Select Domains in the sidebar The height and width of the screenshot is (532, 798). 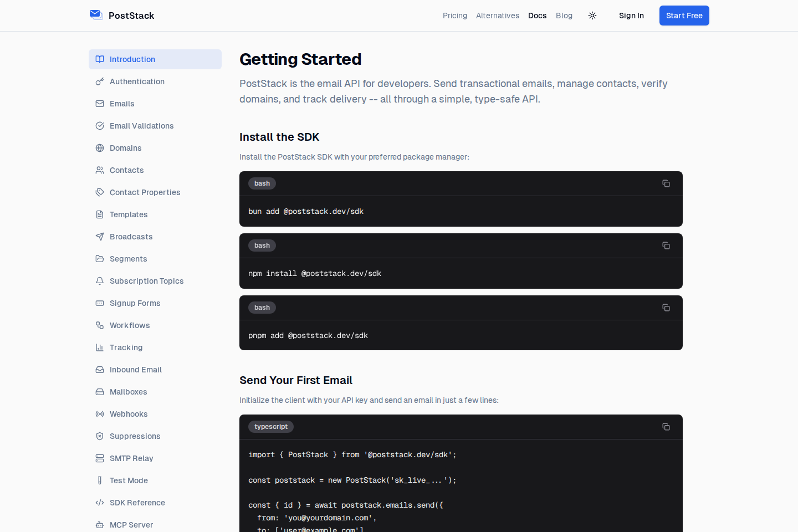155,148
